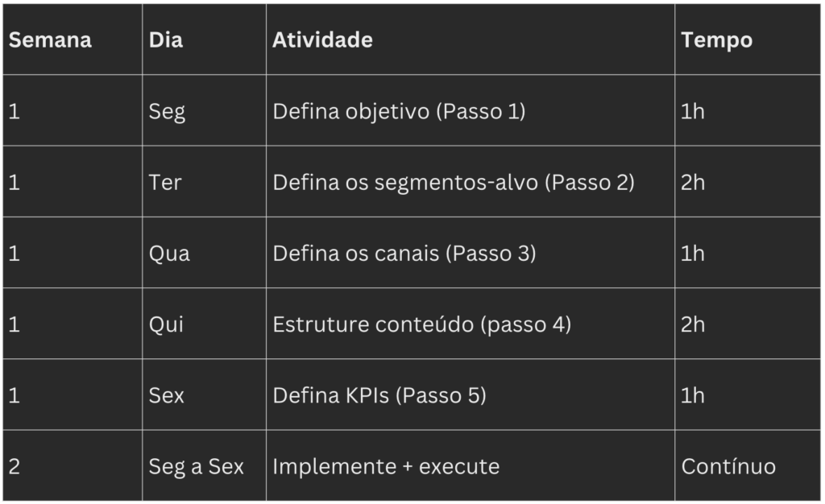
Task: Click the Semana 2 cell
Action: [15, 466]
